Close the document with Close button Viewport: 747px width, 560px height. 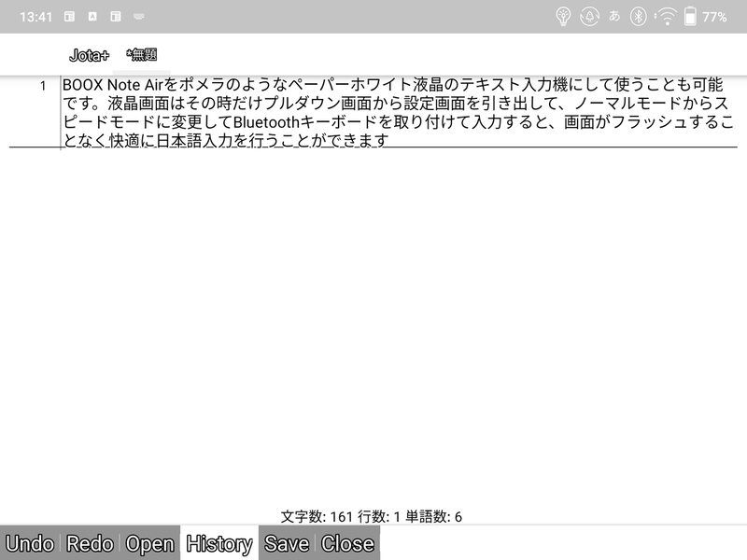point(347,543)
